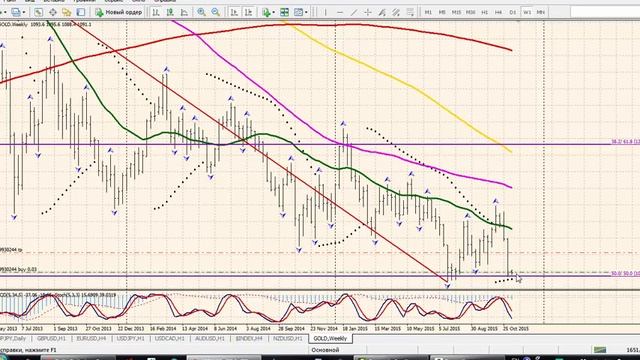Switch timeframe to M5
The height and width of the screenshot is (360, 640).
pyautogui.click(x=442, y=12)
